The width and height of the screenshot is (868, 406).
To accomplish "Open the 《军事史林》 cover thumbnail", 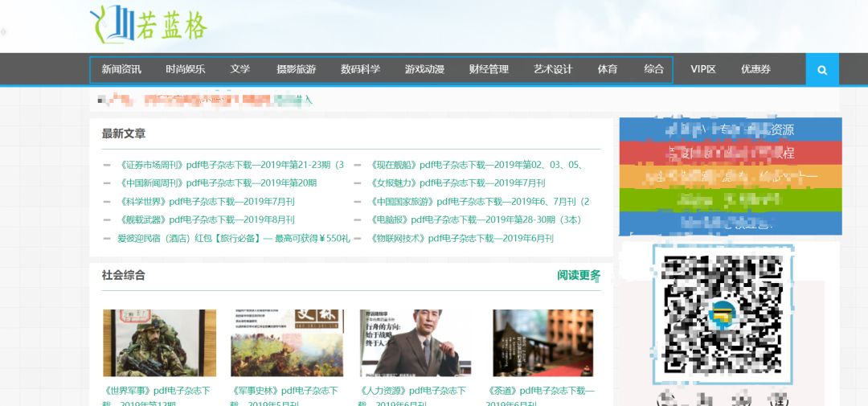I will coord(287,342).
